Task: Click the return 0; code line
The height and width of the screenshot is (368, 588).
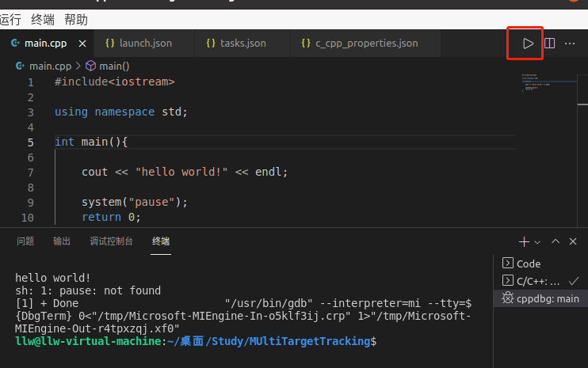Action: click(111, 217)
